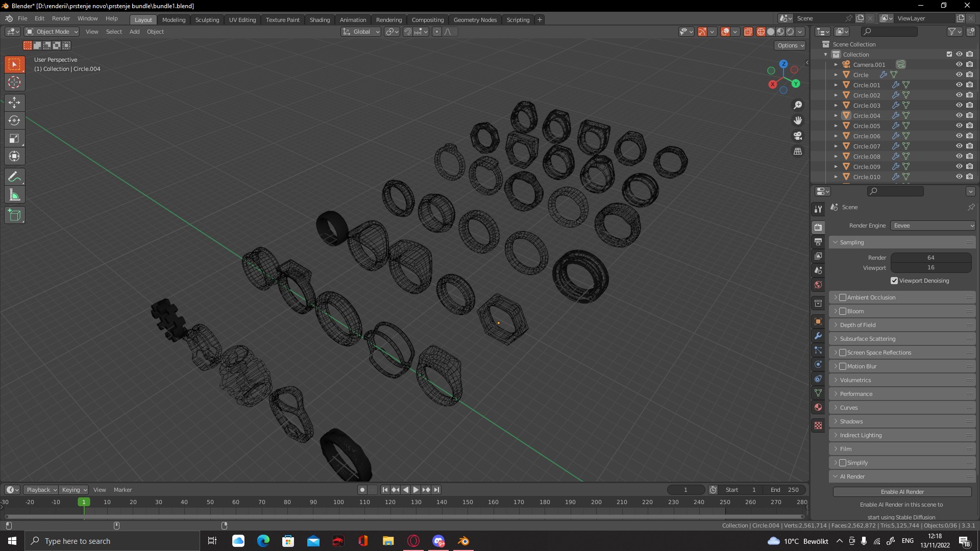Viewport: 980px width, 551px height.
Task: Open Physics properties tab icon
Action: [818, 364]
